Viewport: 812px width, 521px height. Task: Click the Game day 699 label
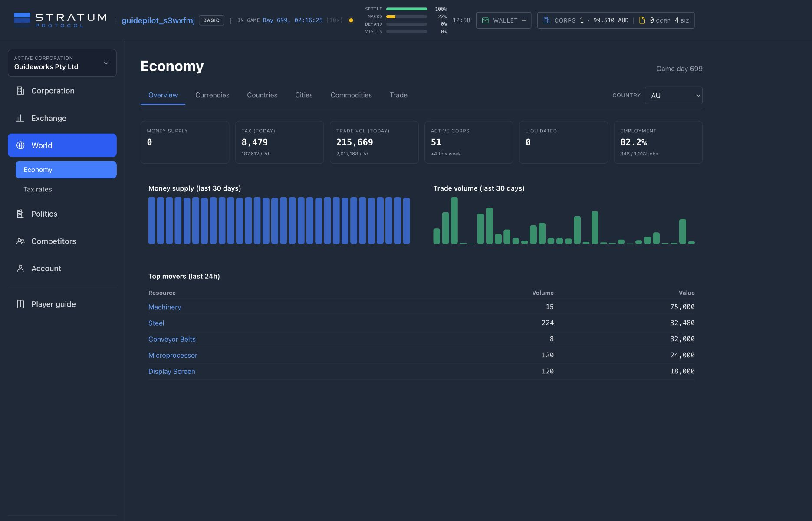[679, 69]
